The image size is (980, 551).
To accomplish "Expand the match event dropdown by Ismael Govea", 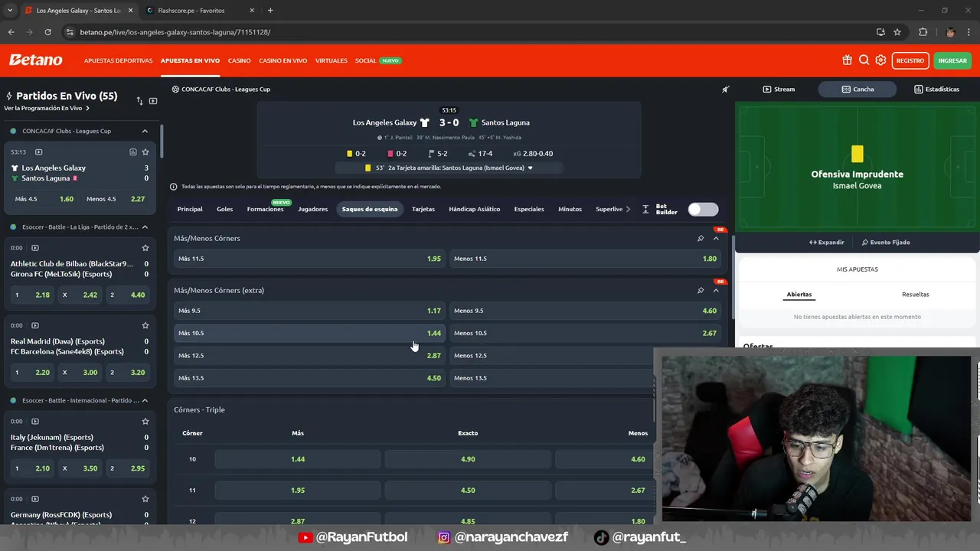I will point(530,168).
